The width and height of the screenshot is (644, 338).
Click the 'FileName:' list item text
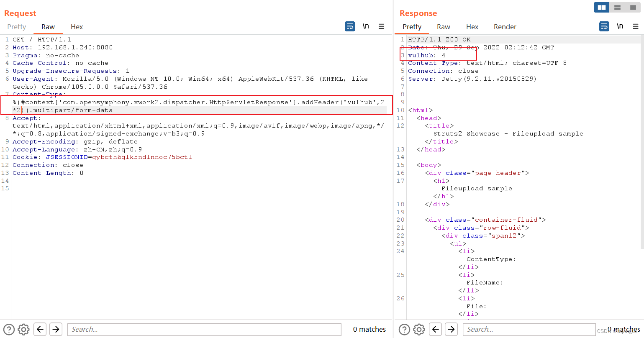tap(485, 283)
